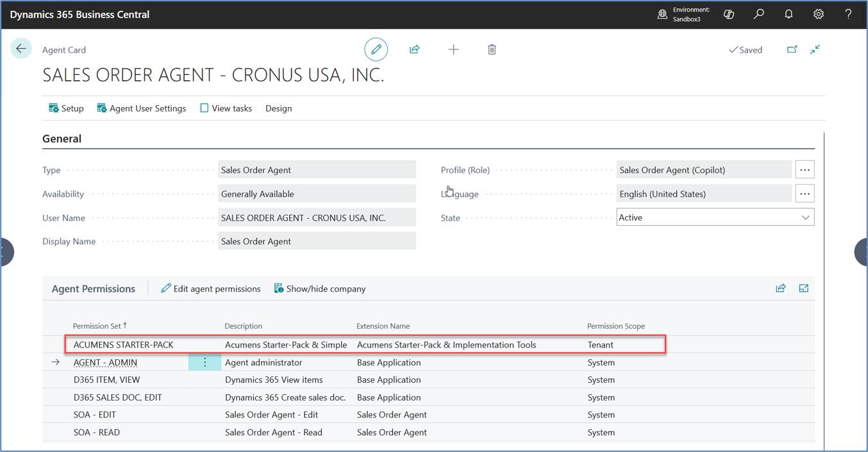Open Agent User Settings action
The height and width of the screenshot is (452, 868).
(x=142, y=108)
